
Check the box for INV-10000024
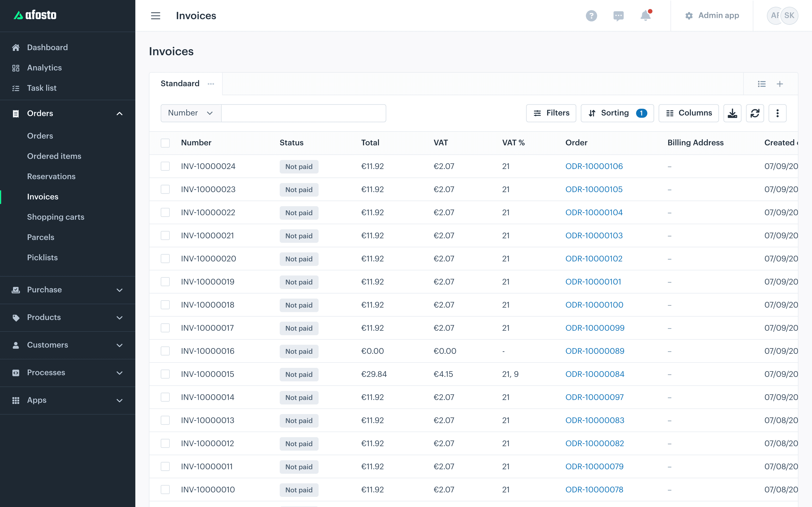pyautogui.click(x=165, y=166)
